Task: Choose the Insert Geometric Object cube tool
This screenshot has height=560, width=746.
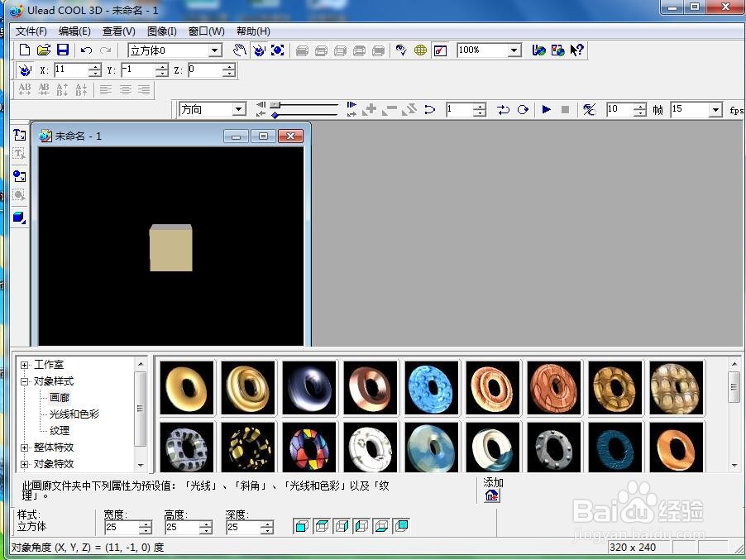Action: tap(20, 218)
